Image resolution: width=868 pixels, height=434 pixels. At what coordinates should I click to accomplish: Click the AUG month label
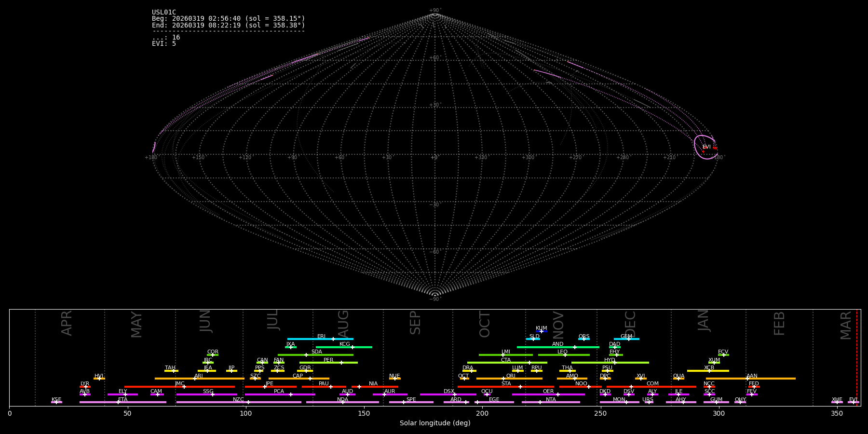coord(343,324)
